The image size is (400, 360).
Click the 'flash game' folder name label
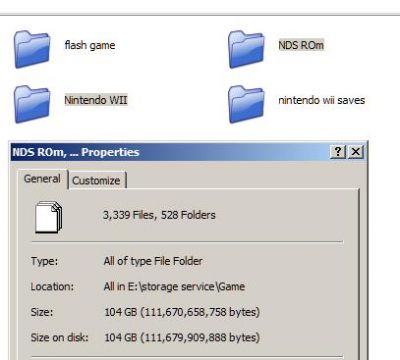pyautogui.click(x=90, y=45)
